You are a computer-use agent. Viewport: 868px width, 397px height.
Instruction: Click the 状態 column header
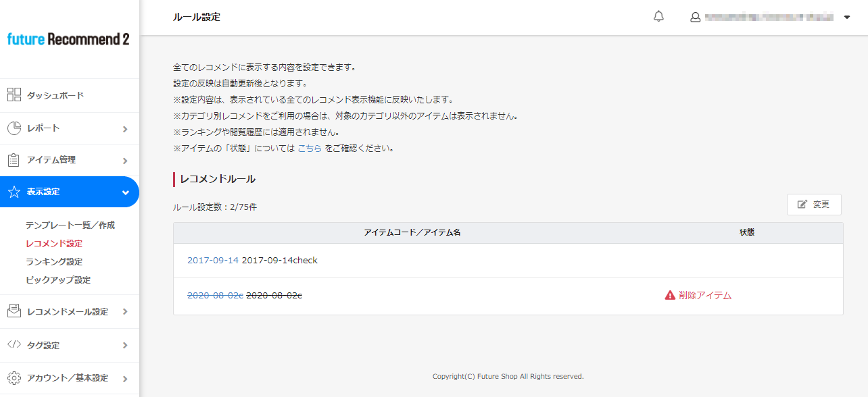(747, 232)
